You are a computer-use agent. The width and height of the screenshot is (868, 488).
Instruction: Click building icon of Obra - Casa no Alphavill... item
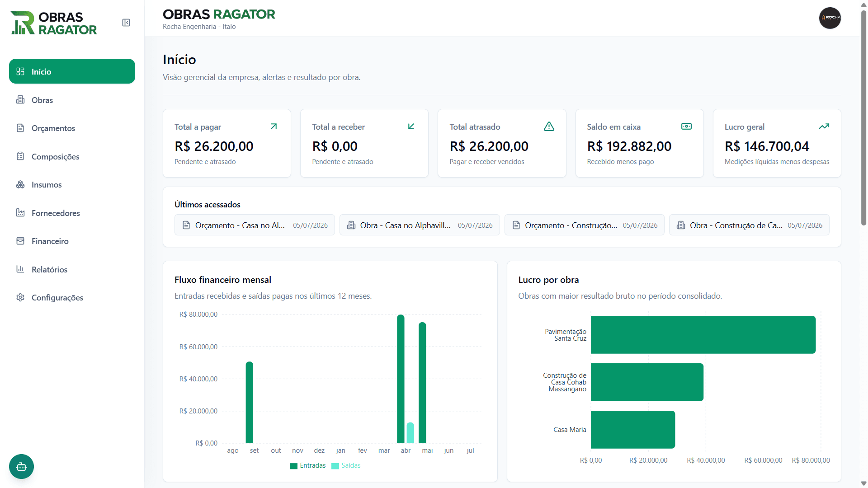click(351, 225)
